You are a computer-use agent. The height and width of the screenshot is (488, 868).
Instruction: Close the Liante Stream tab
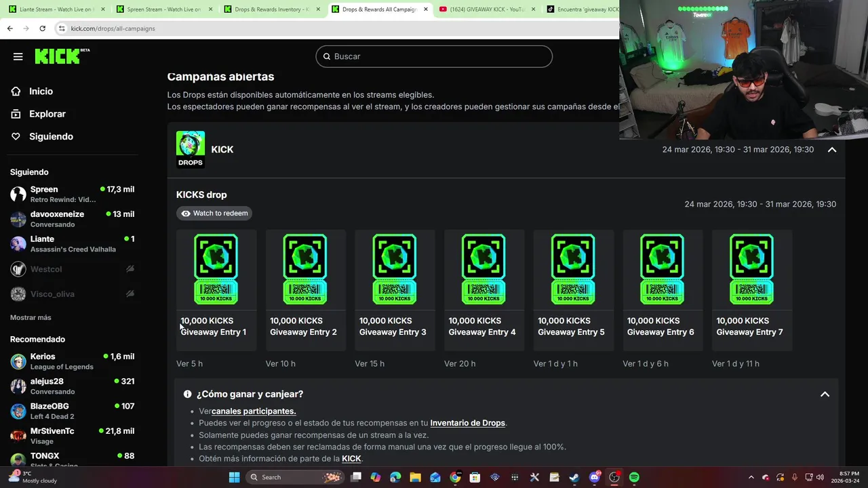point(102,9)
